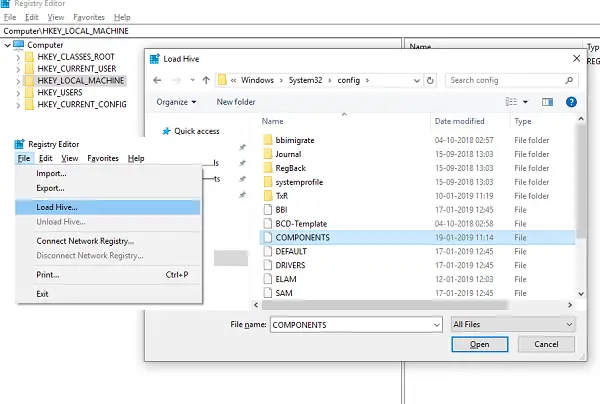Click the systemprofile folder icon
The image size is (600, 404).
coord(268,182)
